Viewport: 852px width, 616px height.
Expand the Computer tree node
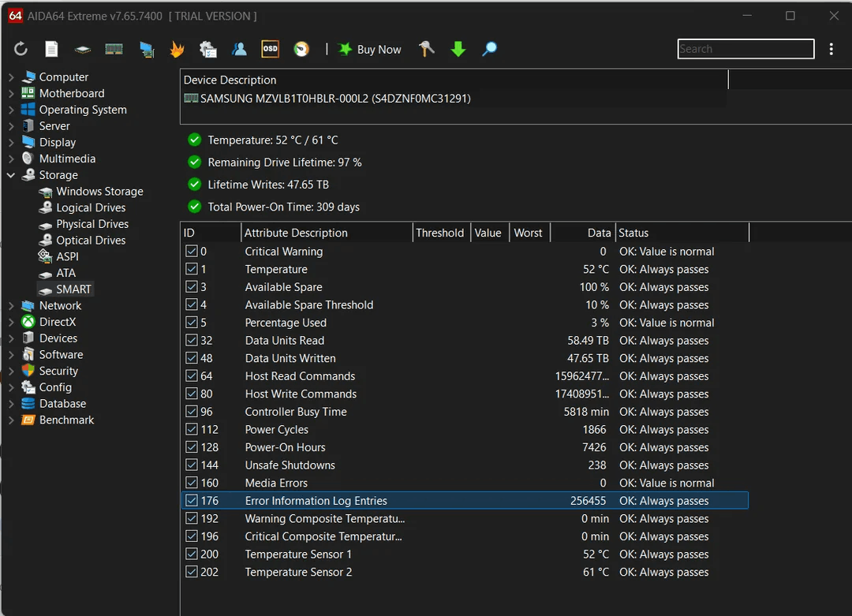(x=11, y=77)
